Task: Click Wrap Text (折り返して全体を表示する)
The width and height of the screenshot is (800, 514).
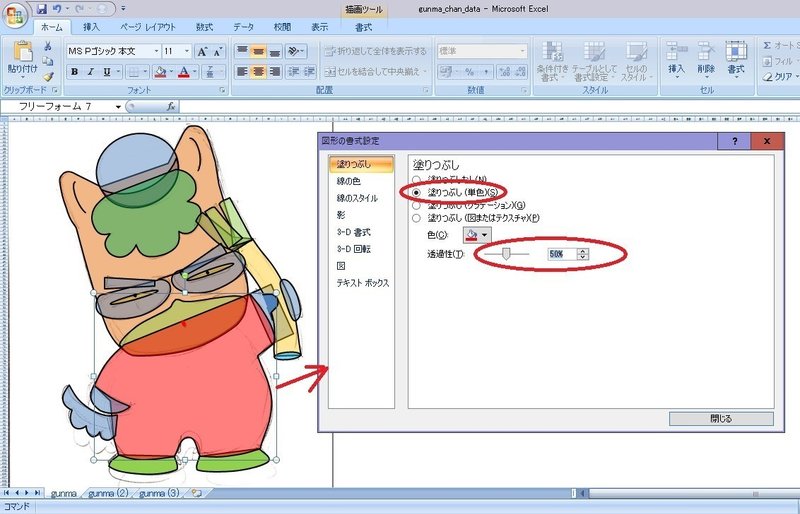Action: (375, 51)
